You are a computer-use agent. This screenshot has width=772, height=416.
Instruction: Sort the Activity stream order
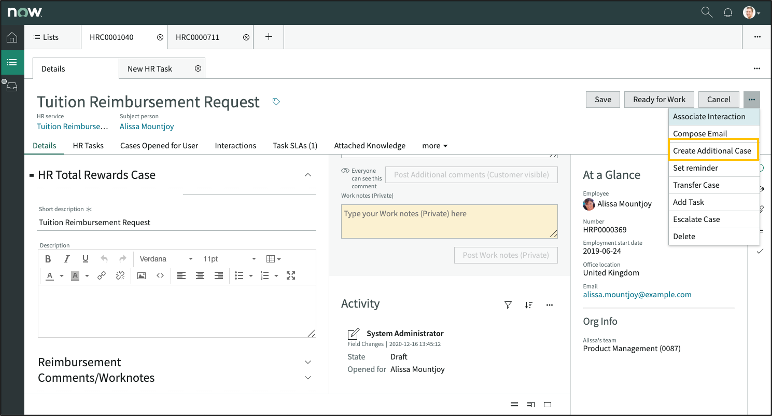(x=528, y=305)
